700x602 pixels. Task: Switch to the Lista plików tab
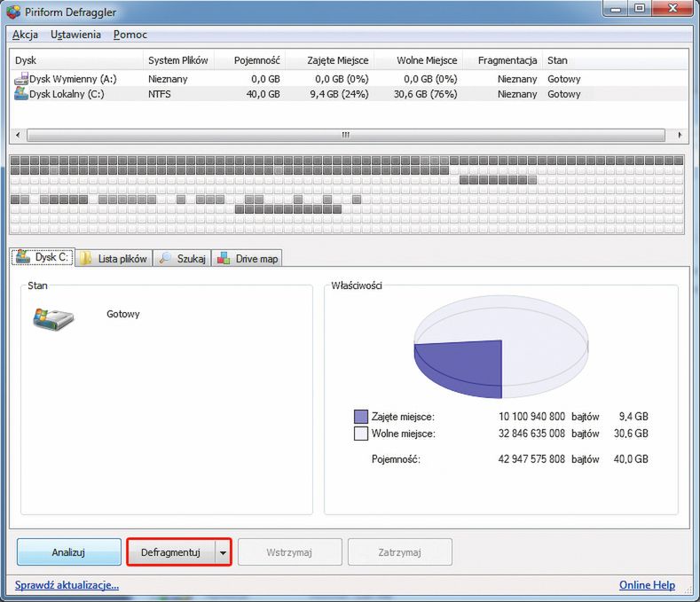click(x=114, y=258)
